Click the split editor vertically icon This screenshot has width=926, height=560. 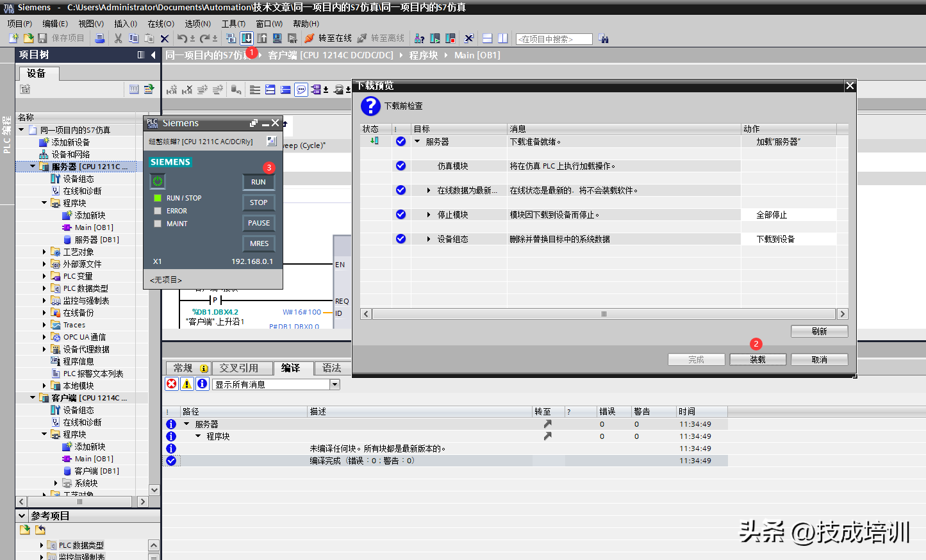[x=503, y=38]
